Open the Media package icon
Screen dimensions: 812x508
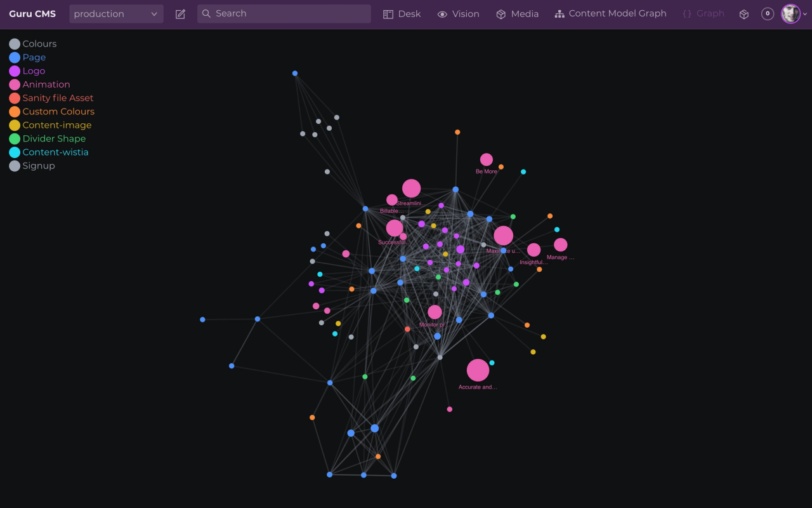[x=499, y=13]
